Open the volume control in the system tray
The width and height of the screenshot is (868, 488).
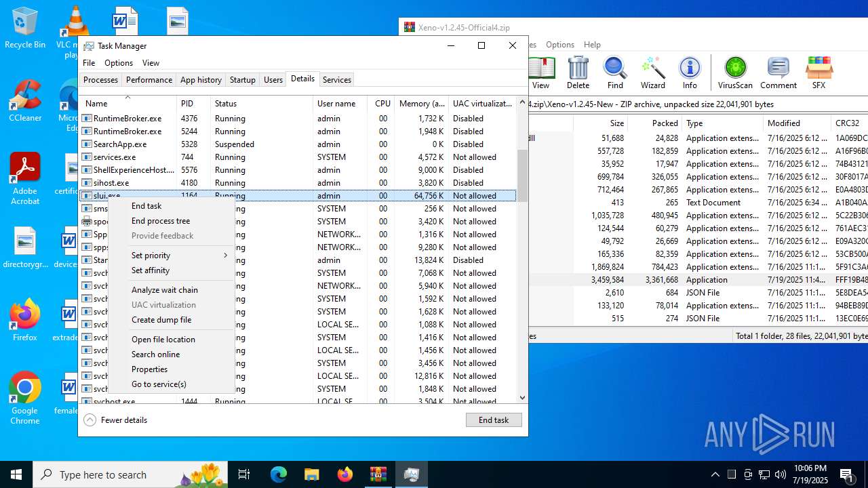pyautogui.click(x=781, y=474)
